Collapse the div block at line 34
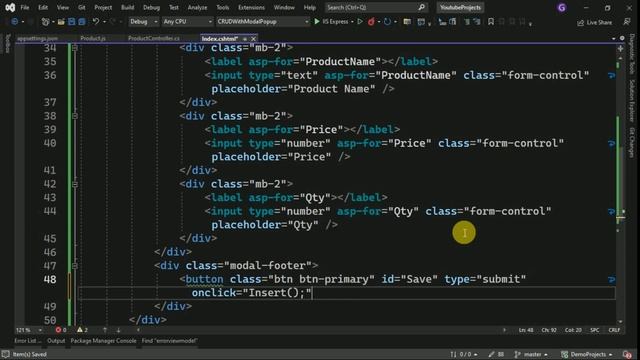The image size is (640, 360). pyautogui.click(x=75, y=48)
